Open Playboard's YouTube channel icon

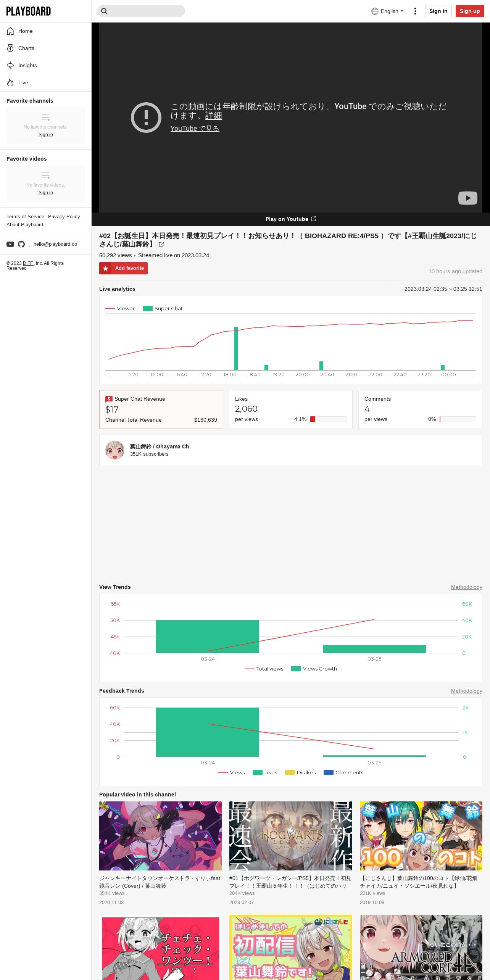tap(10, 244)
